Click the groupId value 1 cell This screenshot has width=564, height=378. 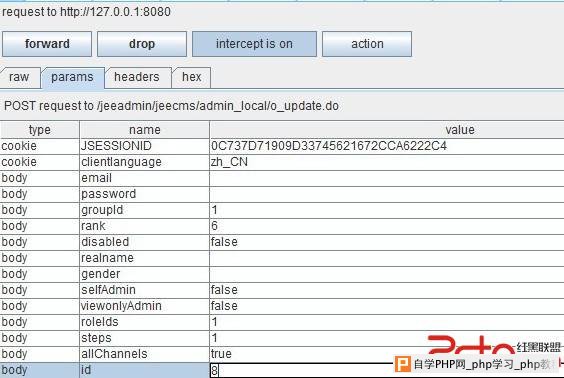click(x=387, y=210)
